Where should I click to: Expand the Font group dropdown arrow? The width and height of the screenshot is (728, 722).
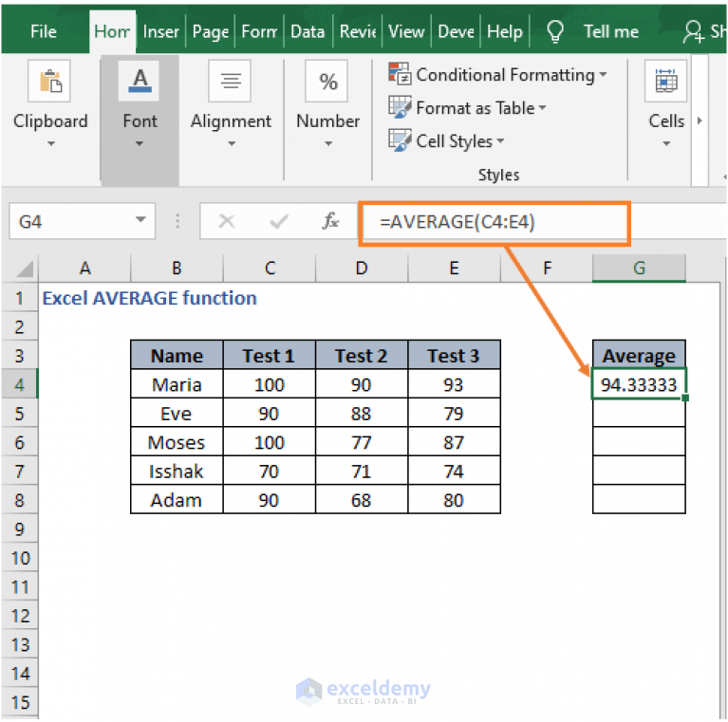click(140, 144)
